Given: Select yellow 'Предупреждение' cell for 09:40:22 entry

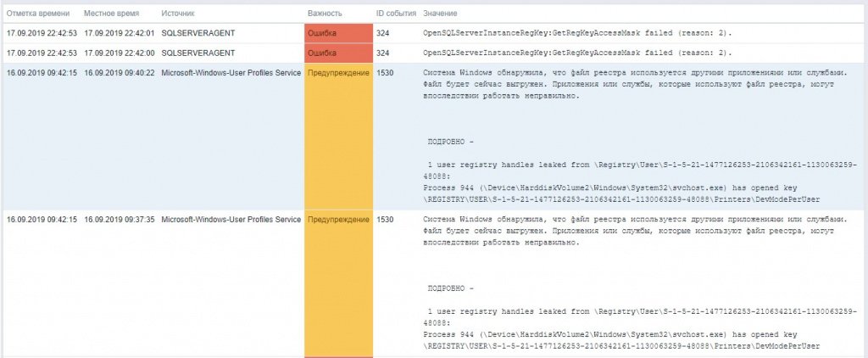Looking at the screenshot, I should pyautogui.click(x=339, y=137).
